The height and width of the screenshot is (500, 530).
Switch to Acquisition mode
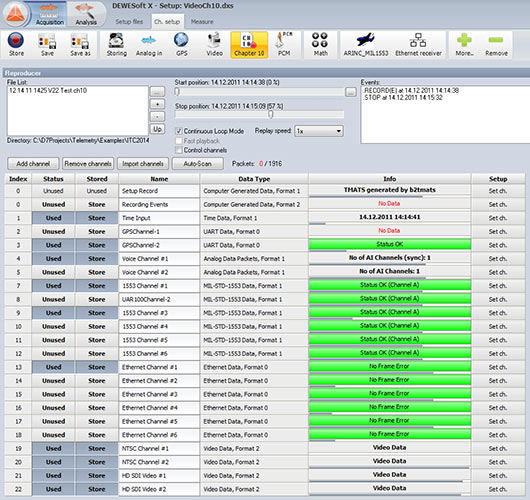point(49,14)
